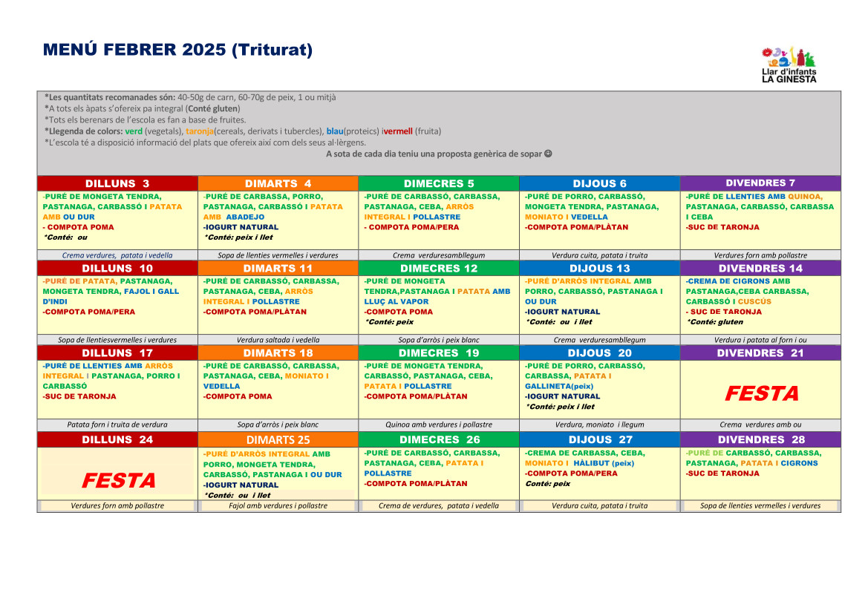Click the blue DIJOUS 6 header
868x613 pixels.
point(599,183)
